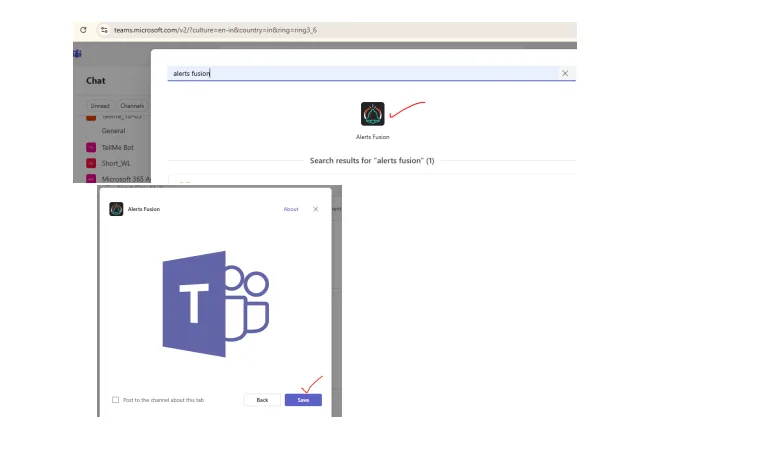This screenshot has width=761, height=451.
Task: Select the large Microsoft Teams logo image
Action: pos(216,304)
